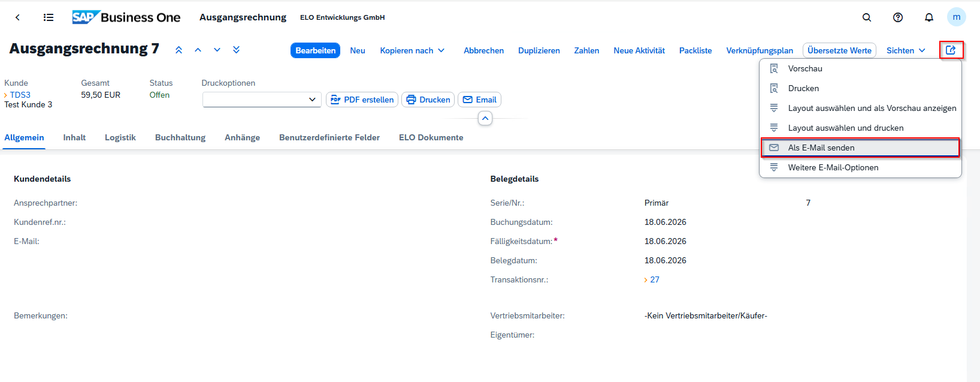Switch to the Buchhaltung tab
980x382 pixels.
coord(180,137)
